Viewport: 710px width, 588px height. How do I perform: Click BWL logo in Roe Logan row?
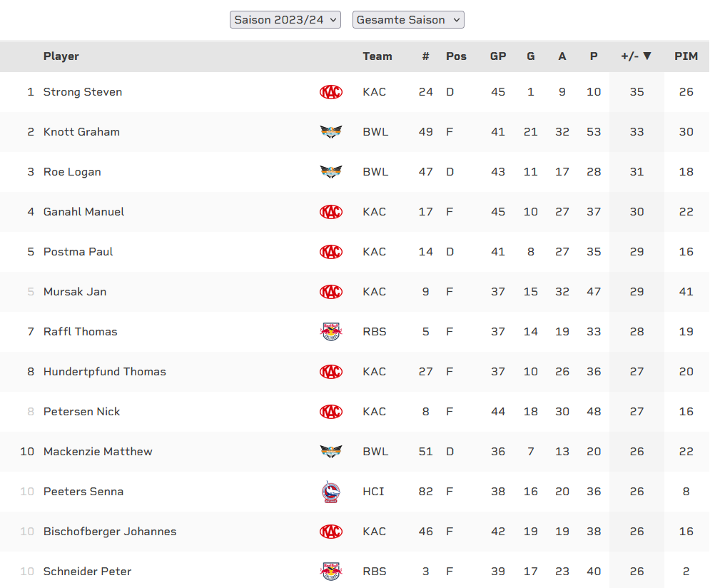331,172
